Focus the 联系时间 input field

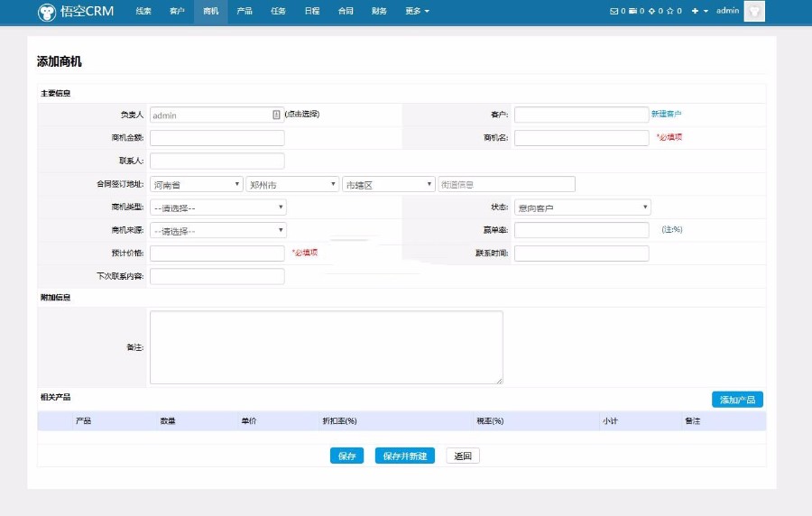tap(582, 253)
